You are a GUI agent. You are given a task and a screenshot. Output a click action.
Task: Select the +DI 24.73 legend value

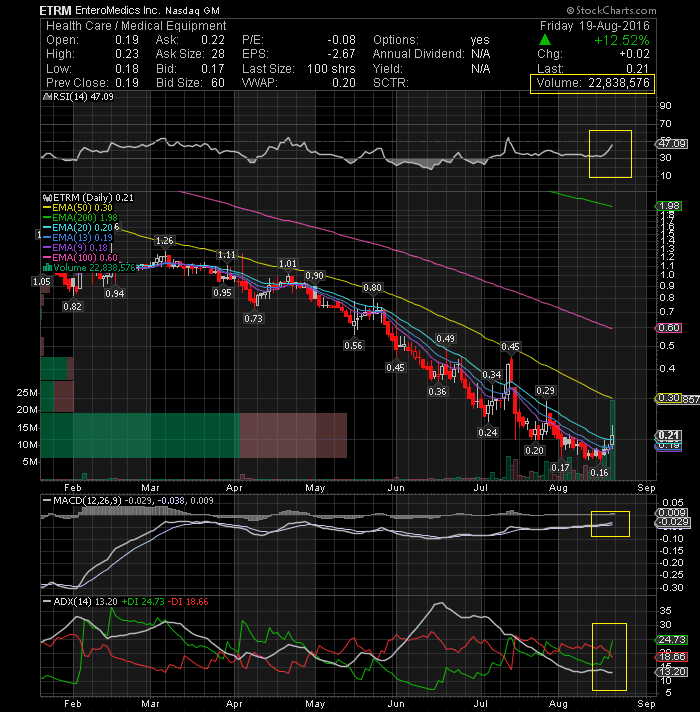click(x=143, y=602)
